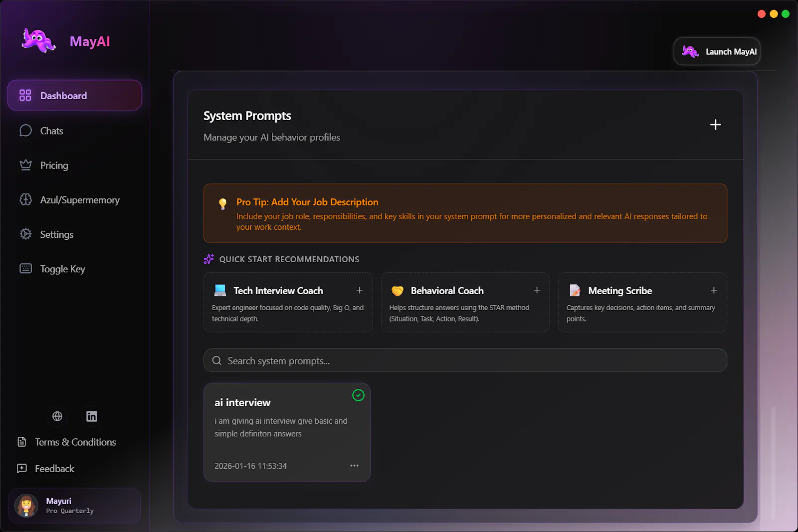This screenshot has height=532, width=798.
Task: Click the Pricing crown icon
Action: pyautogui.click(x=25, y=165)
